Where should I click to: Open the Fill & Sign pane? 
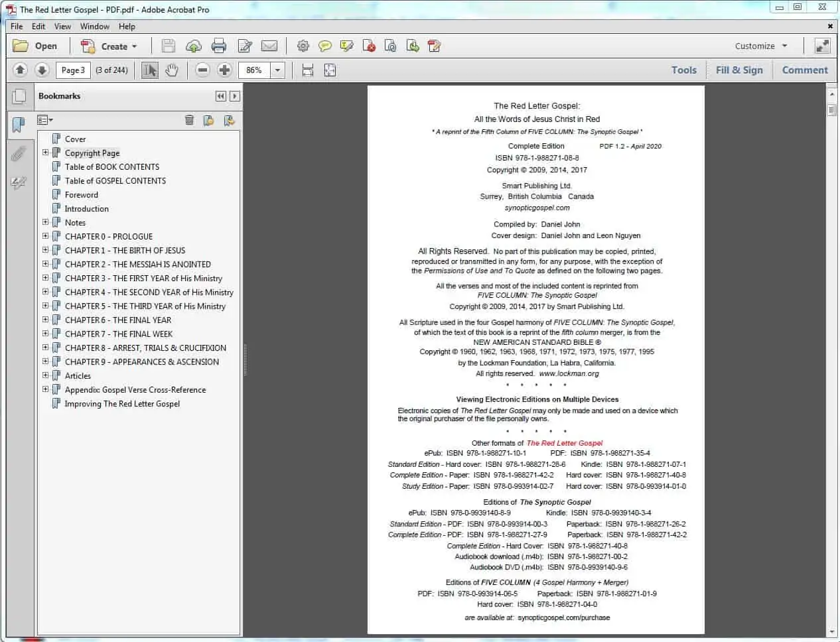click(x=739, y=70)
